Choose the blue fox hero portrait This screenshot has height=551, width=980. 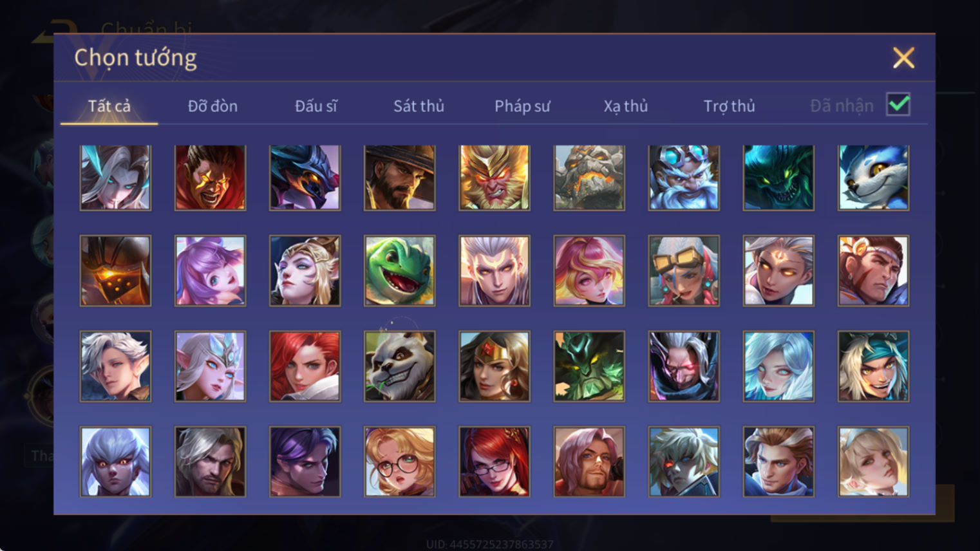tap(873, 178)
